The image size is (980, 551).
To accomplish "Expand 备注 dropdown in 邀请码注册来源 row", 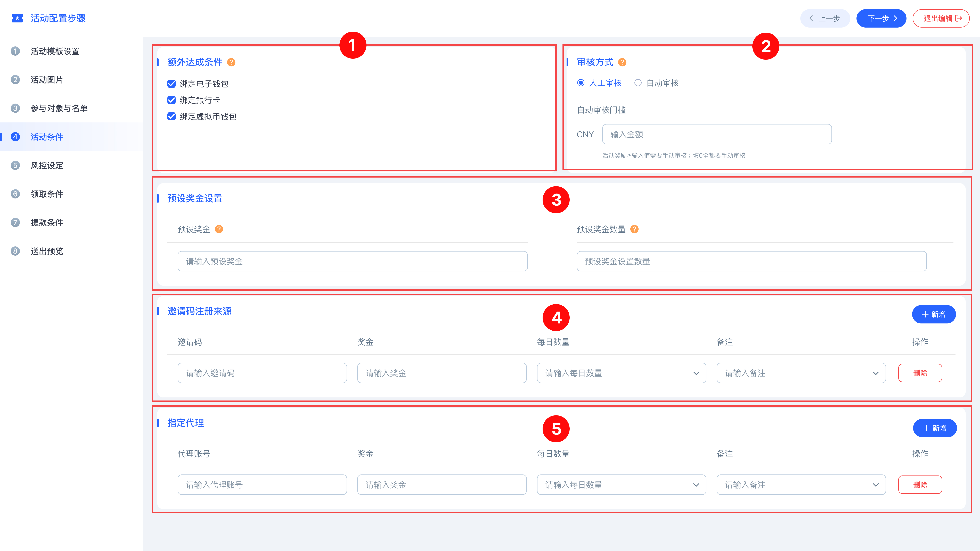I will pos(801,373).
